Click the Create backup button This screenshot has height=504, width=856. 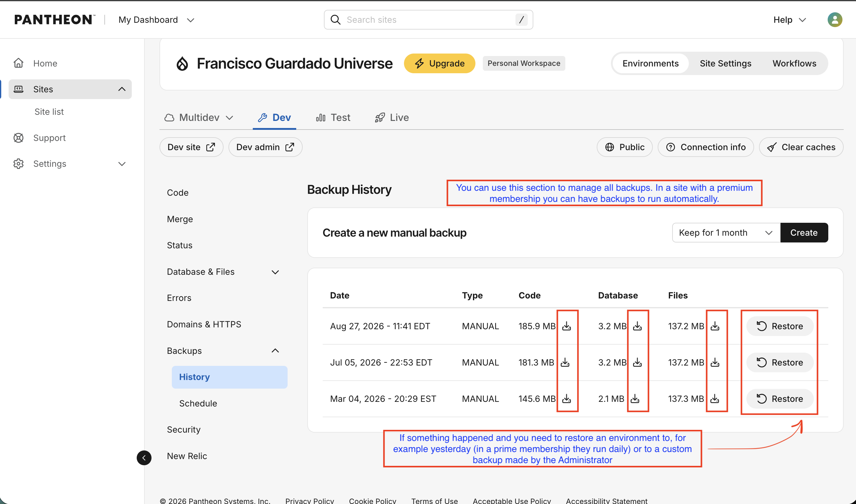click(x=804, y=233)
